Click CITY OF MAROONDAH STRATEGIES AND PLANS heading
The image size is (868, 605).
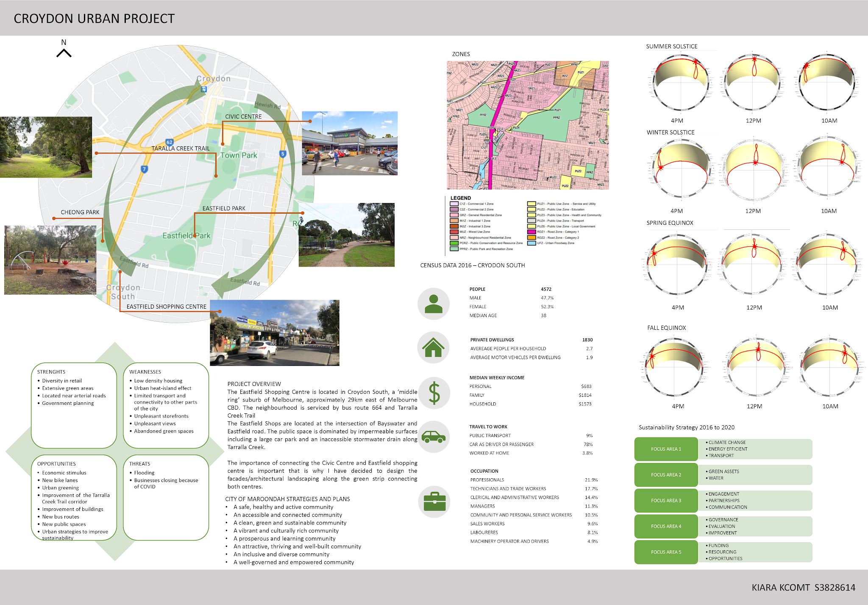coord(287,499)
